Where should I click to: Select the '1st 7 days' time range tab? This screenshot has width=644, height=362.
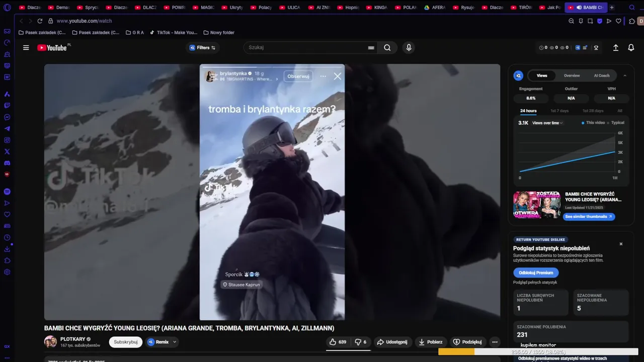click(559, 111)
